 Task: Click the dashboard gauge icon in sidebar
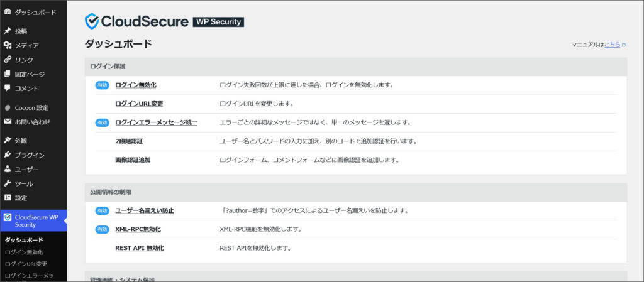[7, 12]
